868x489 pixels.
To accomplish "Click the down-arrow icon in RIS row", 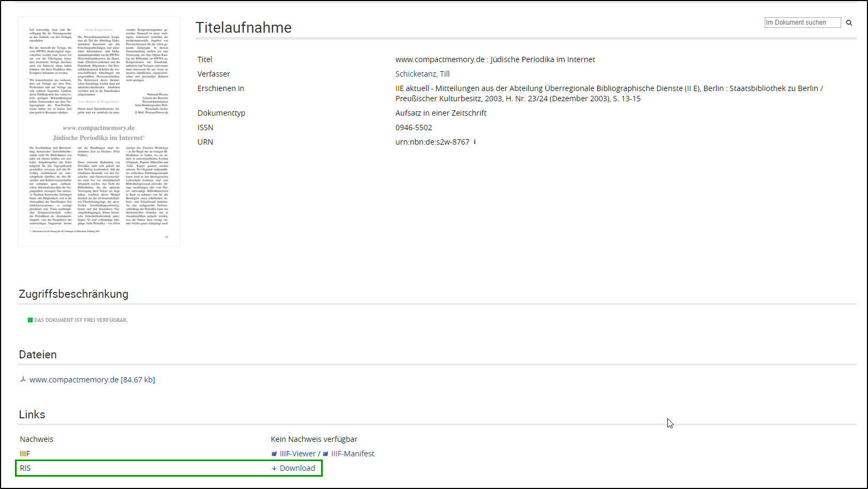I will (274, 469).
